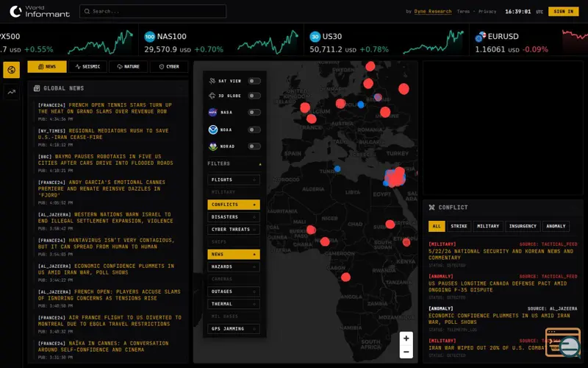Open Waymo pauses robotaxis headline
The width and height of the screenshot is (588, 368).
click(105, 160)
